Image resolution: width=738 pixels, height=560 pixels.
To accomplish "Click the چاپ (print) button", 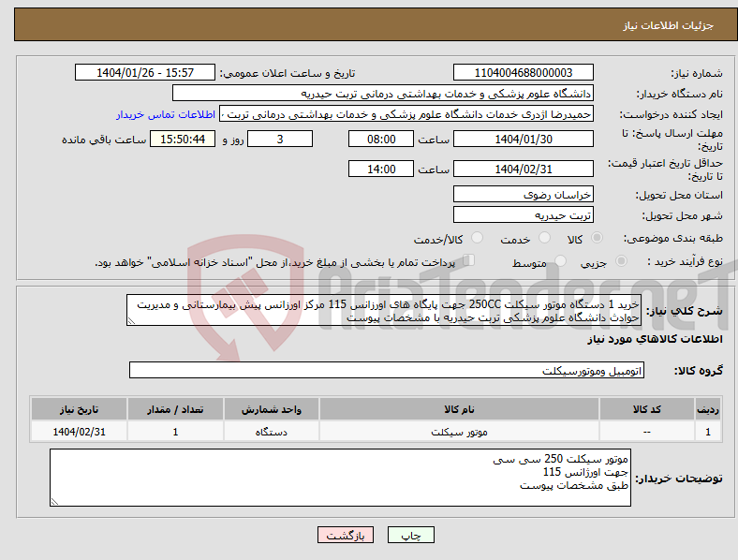I will [x=410, y=535].
